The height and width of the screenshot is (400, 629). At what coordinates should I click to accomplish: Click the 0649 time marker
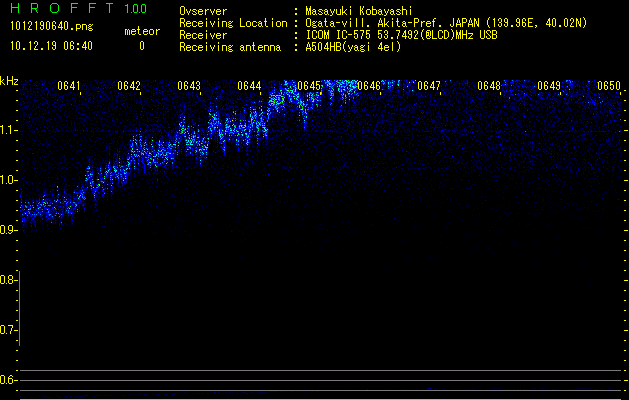(549, 86)
